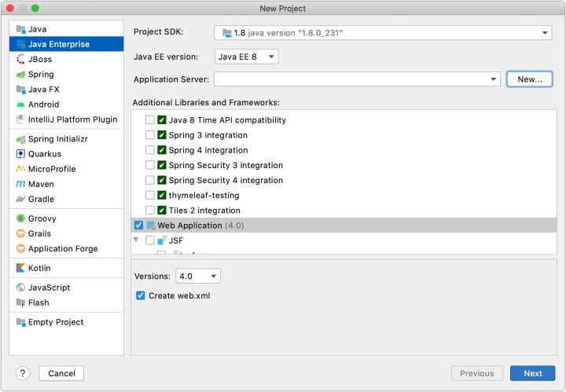Click the Groovy icon in sidebar

[20, 218]
